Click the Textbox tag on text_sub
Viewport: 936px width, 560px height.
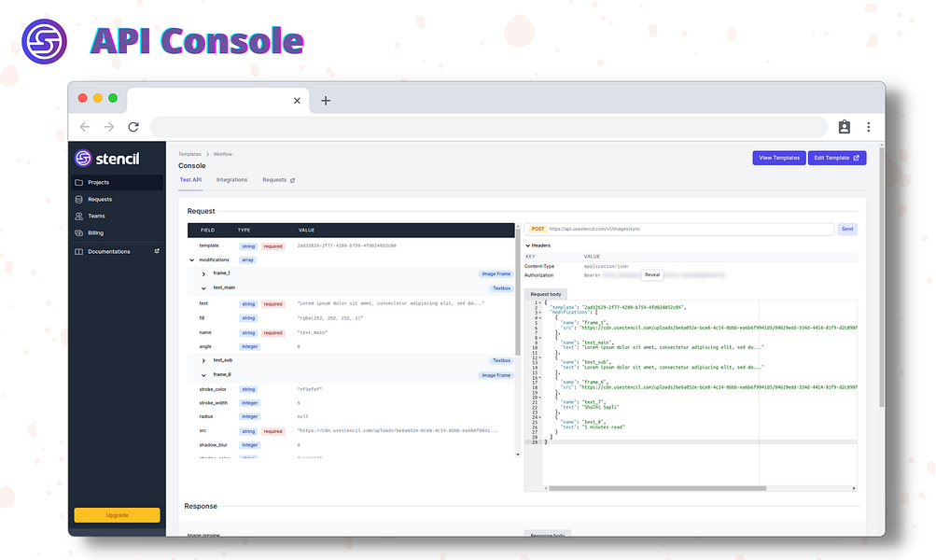(x=501, y=360)
